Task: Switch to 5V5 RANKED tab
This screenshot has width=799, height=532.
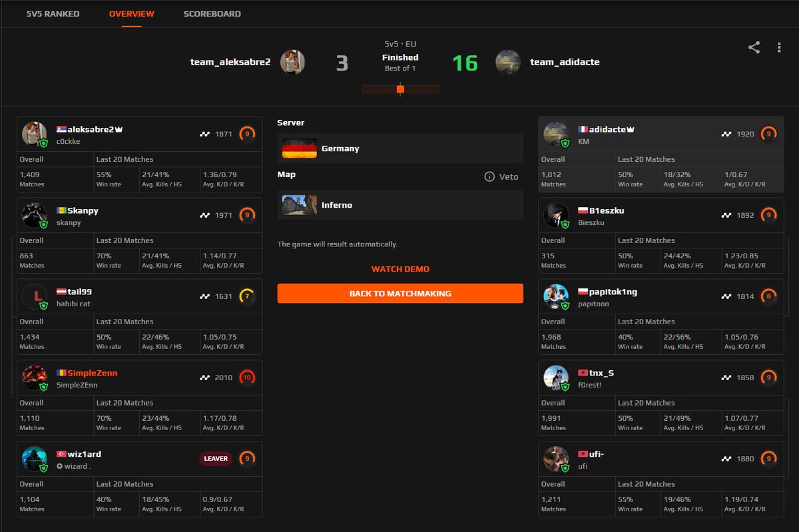Action: click(x=53, y=14)
